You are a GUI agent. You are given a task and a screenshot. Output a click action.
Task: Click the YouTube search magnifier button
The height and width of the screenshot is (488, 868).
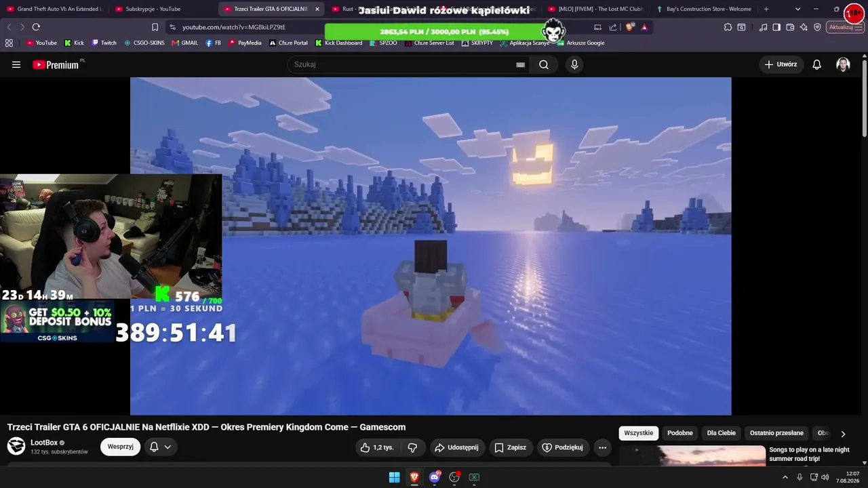pos(544,64)
